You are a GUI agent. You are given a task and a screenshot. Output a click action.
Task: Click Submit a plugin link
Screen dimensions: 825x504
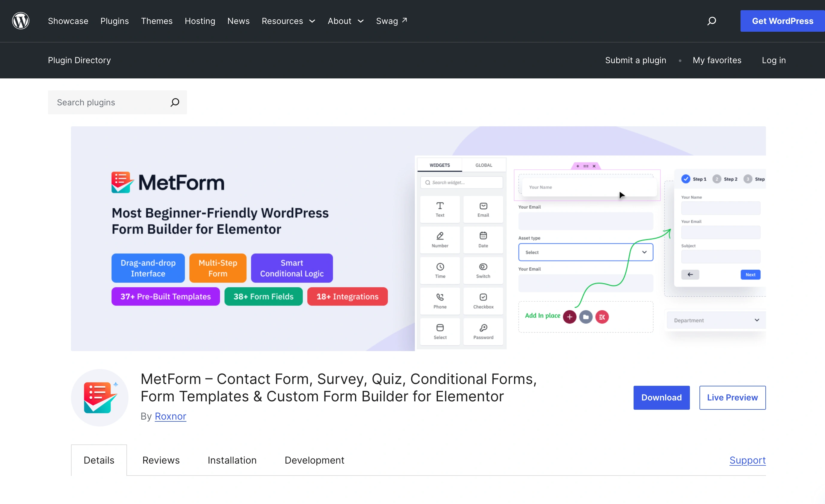tap(635, 60)
